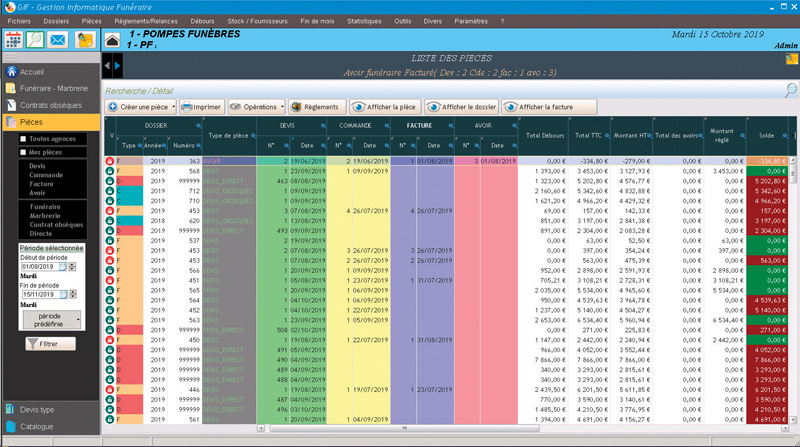Navigate forward with blue right arrow
This screenshot has width=800, height=447.
pos(117,65)
